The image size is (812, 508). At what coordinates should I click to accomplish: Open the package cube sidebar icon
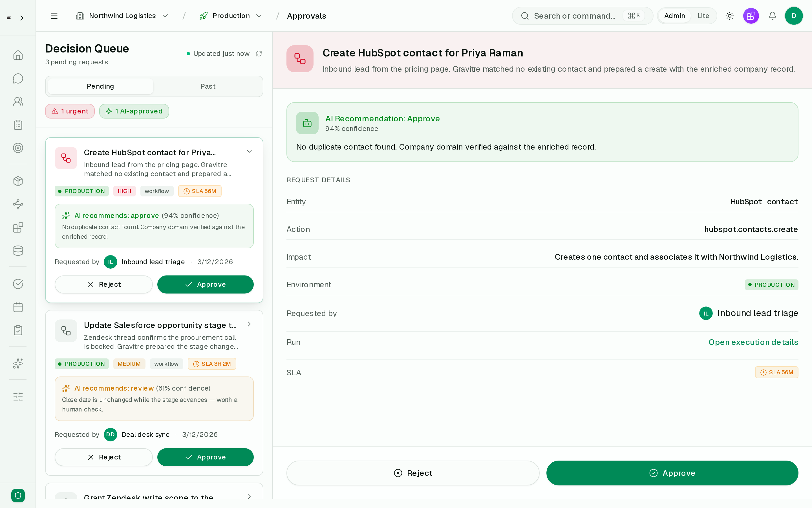18,181
